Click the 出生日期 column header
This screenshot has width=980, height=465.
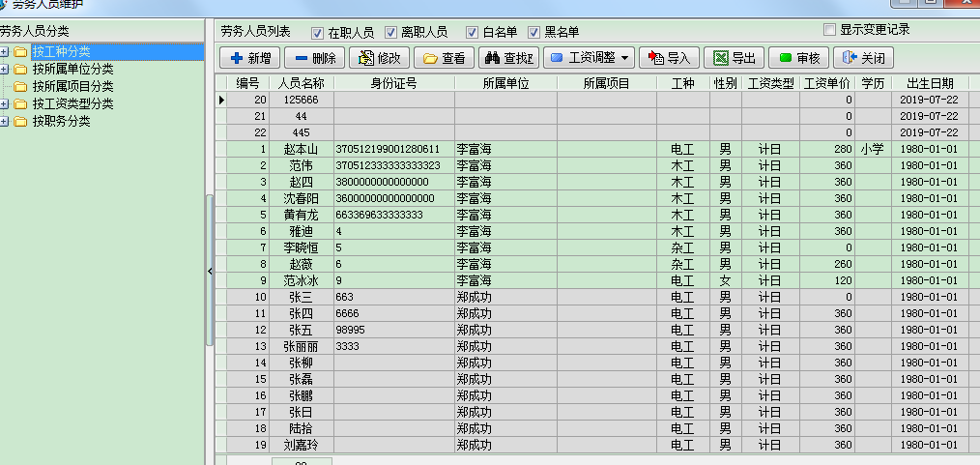[930, 83]
